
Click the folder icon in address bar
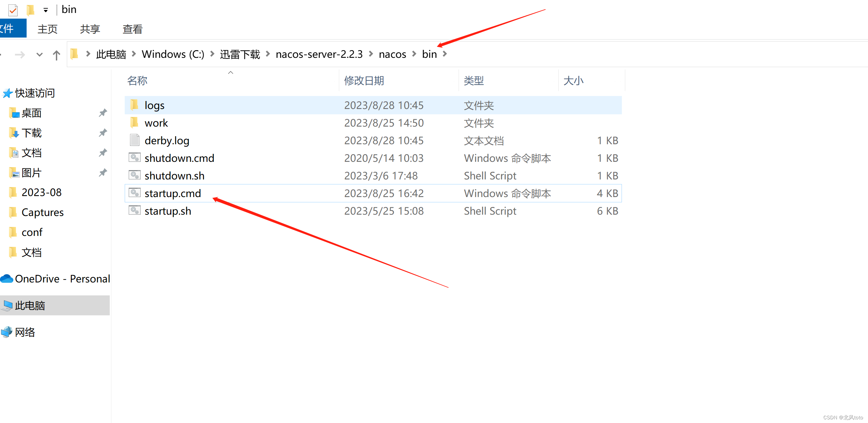(x=74, y=54)
